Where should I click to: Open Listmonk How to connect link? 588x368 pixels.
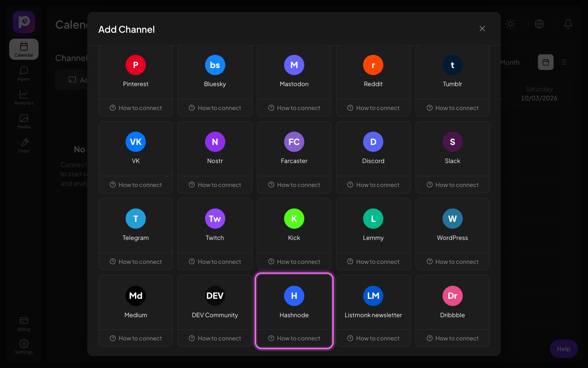(x=373, y=338)
